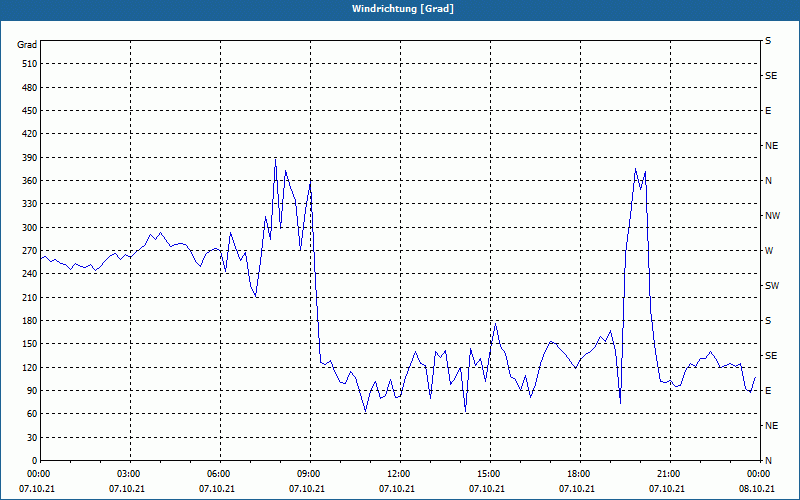Click the "NW" compass label on the right axis

pyautogui.click(x=772, y=216)
